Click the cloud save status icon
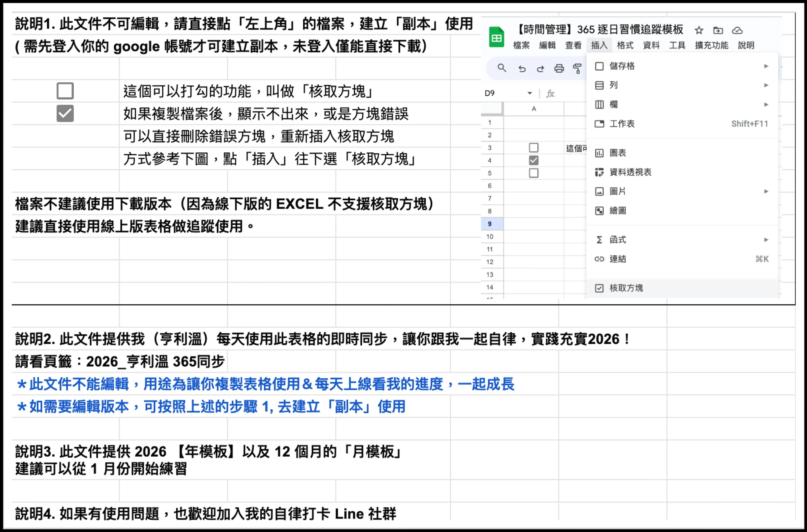 (x=737, y=31)
